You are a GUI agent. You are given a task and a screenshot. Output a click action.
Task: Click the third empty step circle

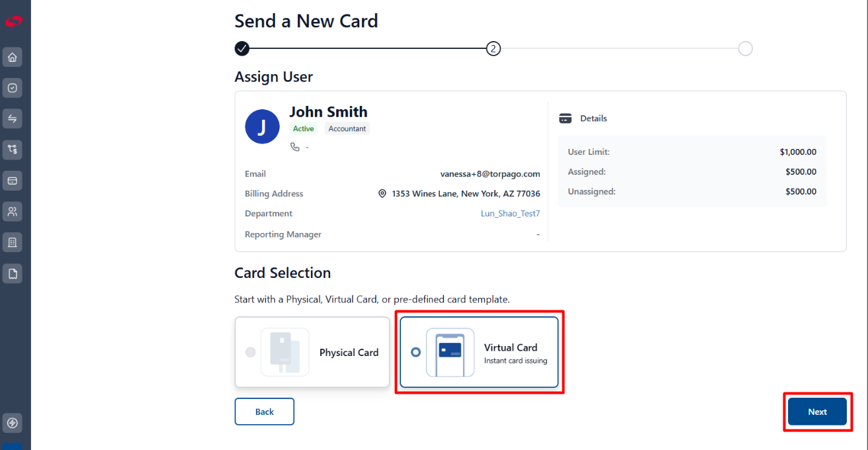(x=745, y=48)
